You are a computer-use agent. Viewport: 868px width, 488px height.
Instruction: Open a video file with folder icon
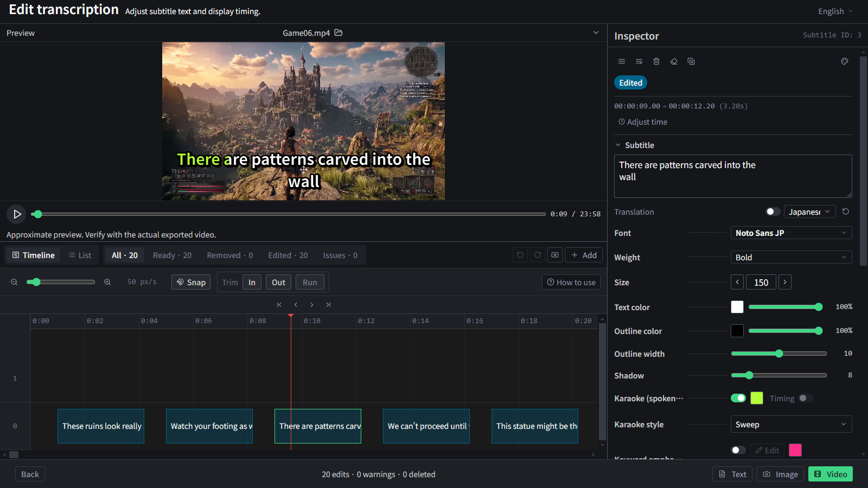pyautogui.click(x=339, y=33)
